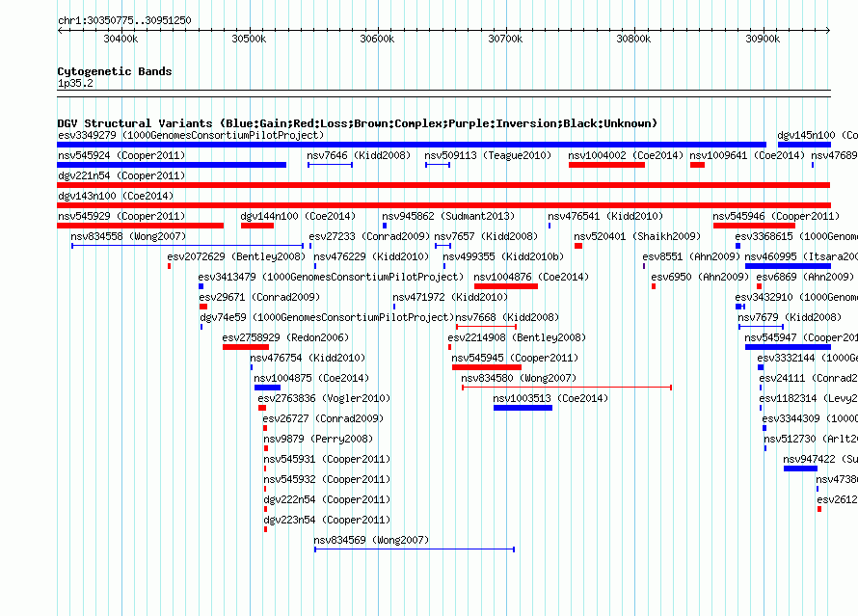The height and width of the screenshot is (616, 858).
Task: Click the dgv221n54 (Cooper2011) label
Action: coord(121,175)
